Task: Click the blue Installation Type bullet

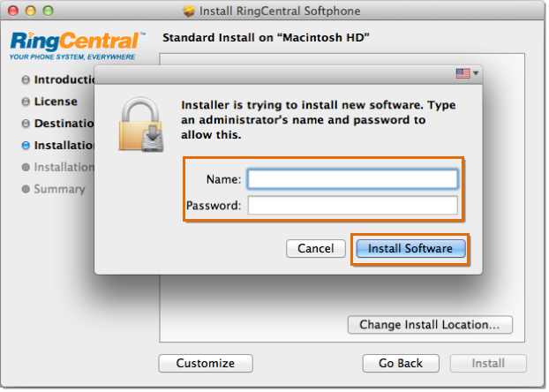Action: 26,145
